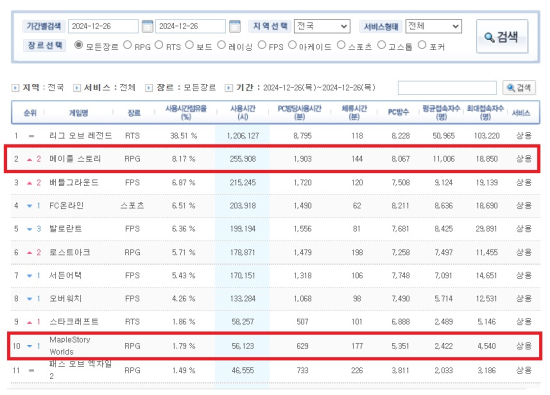Click the blue down arrow in 서든어택 row
The height and width of the screenshot is (395, 550).
click(29, 276)
